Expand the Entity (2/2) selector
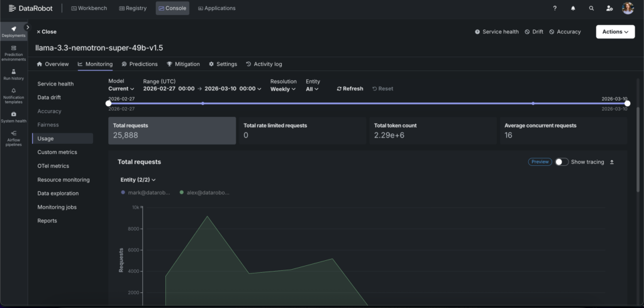The image size is (644, 308). [138, 180]
